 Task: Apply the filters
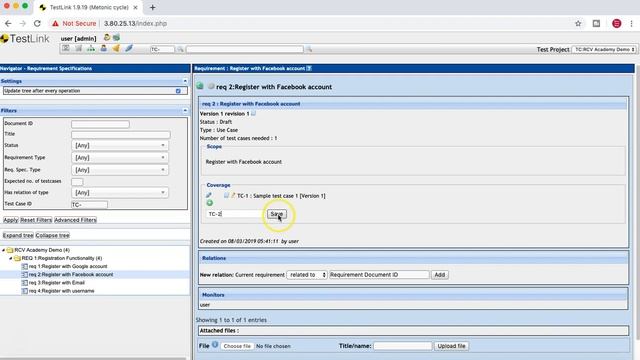coord(11,220)
